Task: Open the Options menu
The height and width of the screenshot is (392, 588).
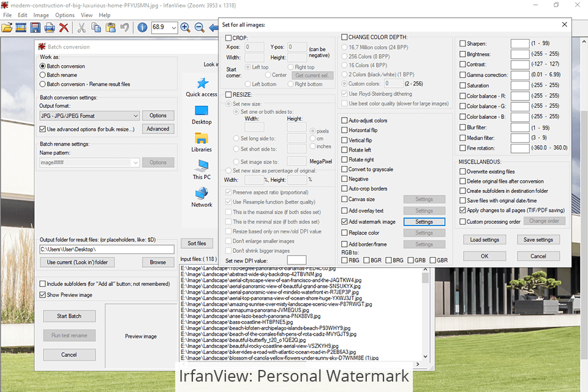Action: coord(65,15)
